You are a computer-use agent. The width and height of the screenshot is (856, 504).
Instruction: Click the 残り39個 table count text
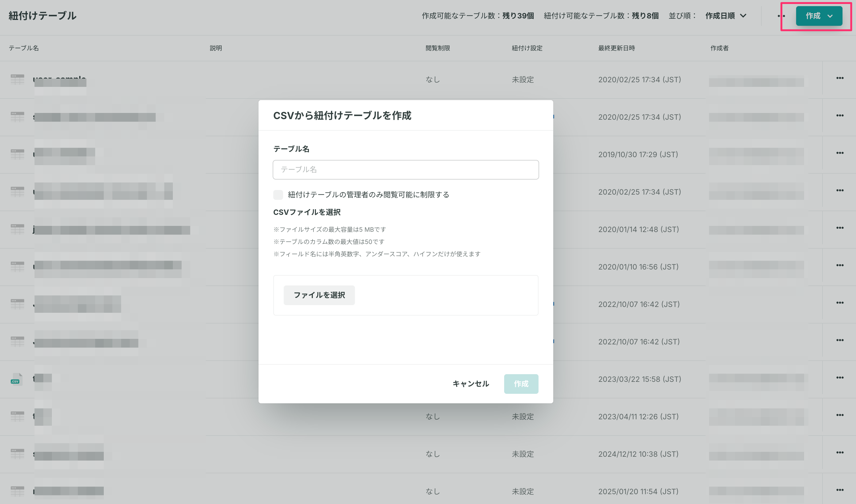pyautogui.click(x=518, y=16)
